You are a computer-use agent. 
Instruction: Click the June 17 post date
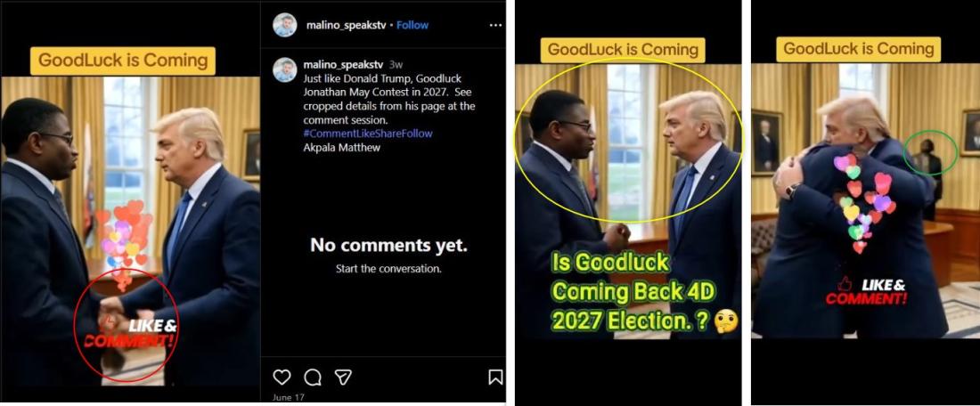pos(288,397)
